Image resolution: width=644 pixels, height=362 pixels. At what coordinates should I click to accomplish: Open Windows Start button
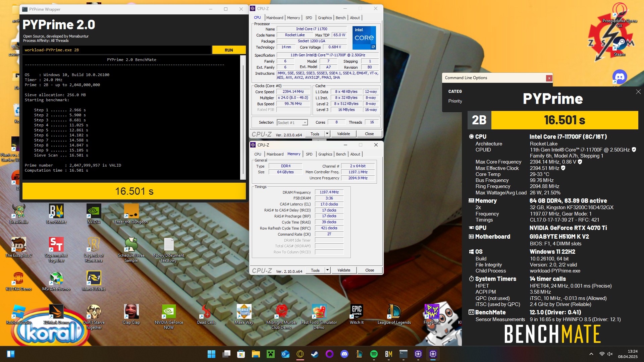point(211,354)
